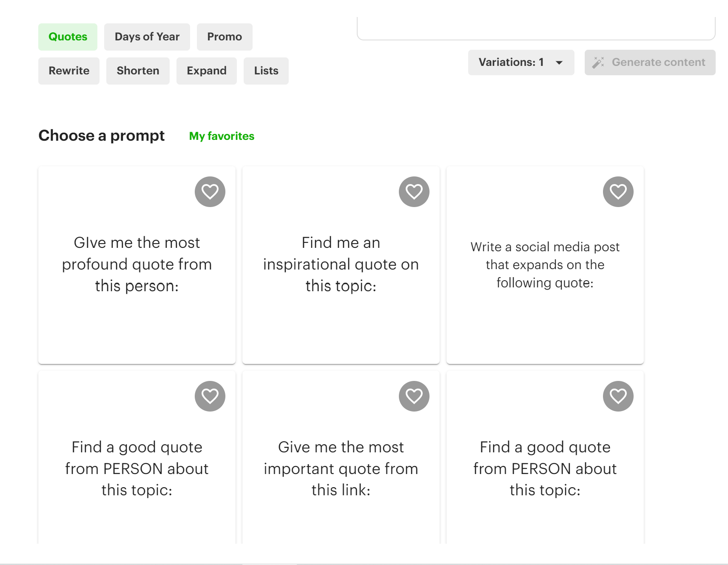This screenshot has height=565, width=728.
Task: Open the Variations dropdown
Action: [x=521, y=62]
